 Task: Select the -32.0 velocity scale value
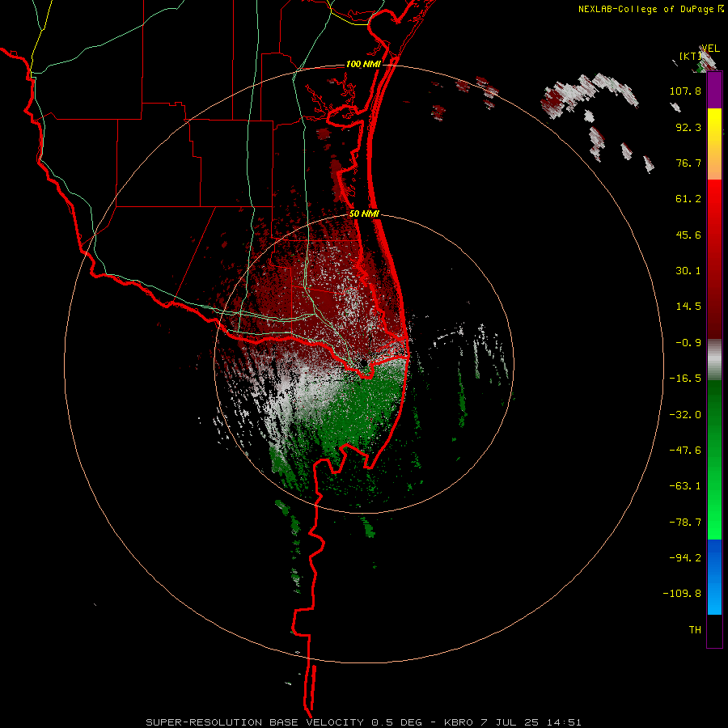685,415
